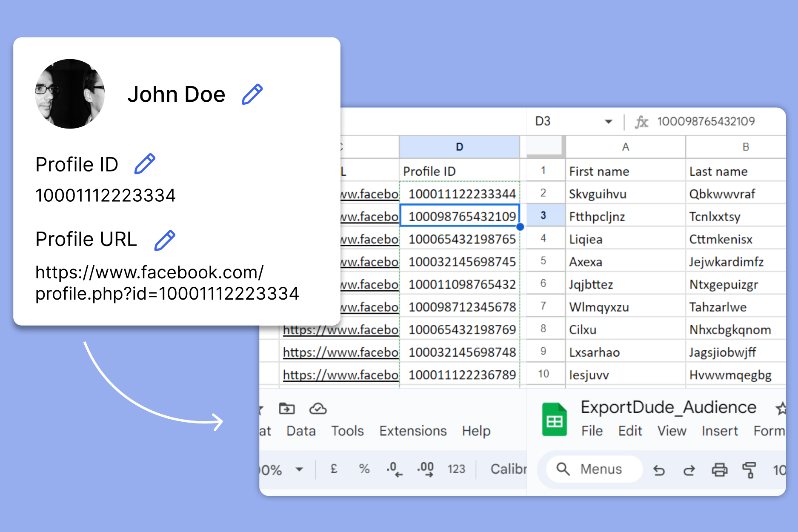Open the Insert menu
This screenshot has height=532, width=798.
coord(719,431)
